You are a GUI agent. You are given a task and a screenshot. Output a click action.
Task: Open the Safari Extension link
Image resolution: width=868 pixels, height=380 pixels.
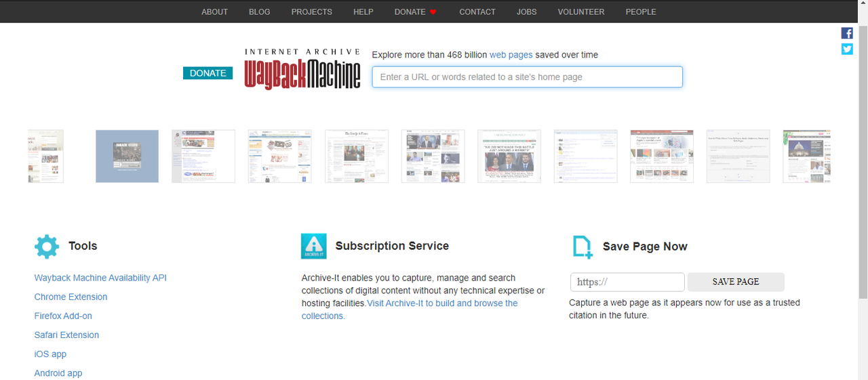click(66, 335)
